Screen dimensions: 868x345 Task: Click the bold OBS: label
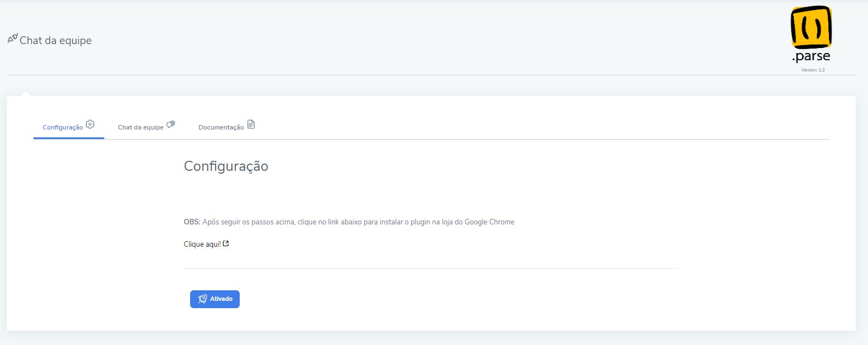click(x=192, y=222)
